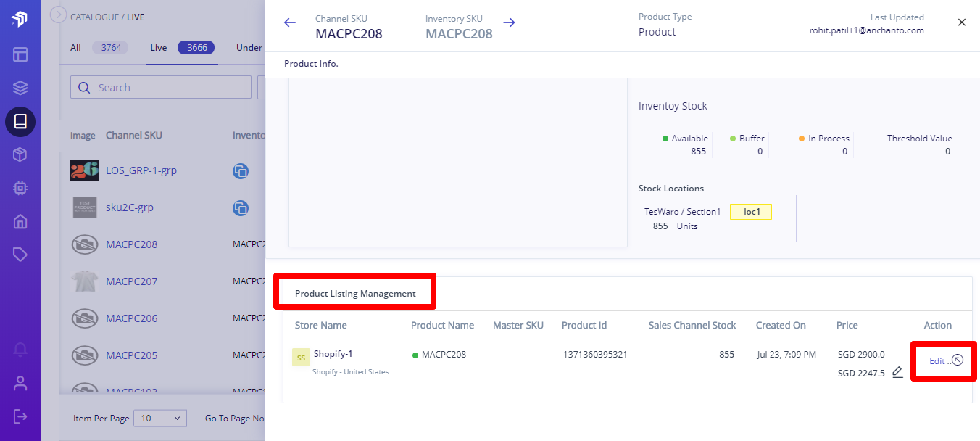Open the notifications bell icon
This screenshot has width=980, height=441.
click(x=20, y=350)
